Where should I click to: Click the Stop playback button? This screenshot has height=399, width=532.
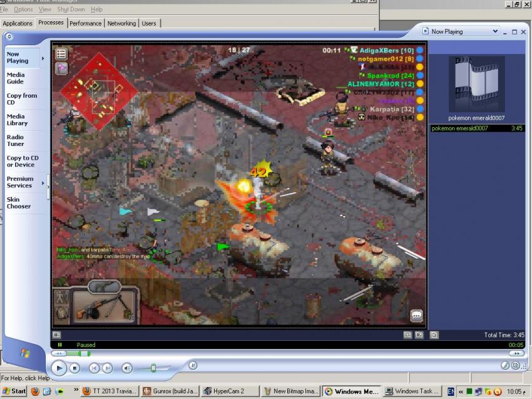pyautogui.click(x=74, y=368)
